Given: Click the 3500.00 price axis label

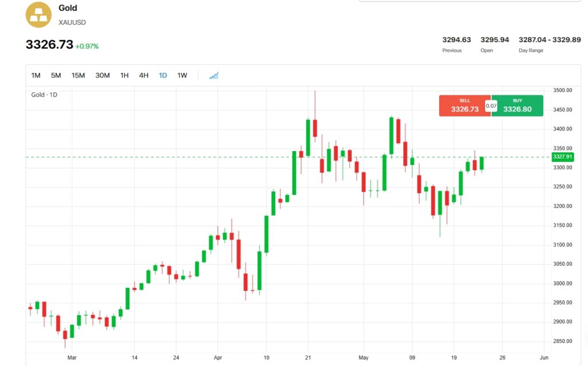Looking at the screenshot, I should coord(562,90).
